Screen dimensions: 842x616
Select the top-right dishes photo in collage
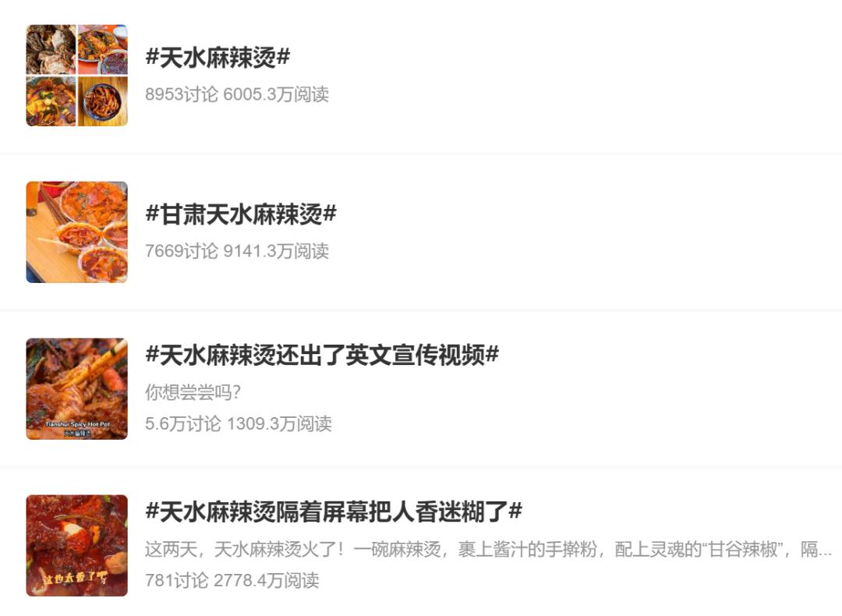pos(103,49)
